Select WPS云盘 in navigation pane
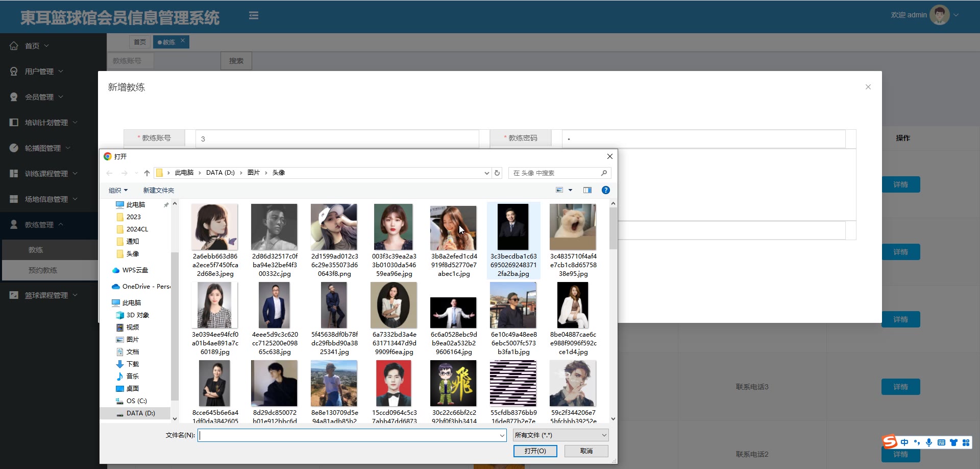This screenshot has width=980, height=469. click(135, 270)
